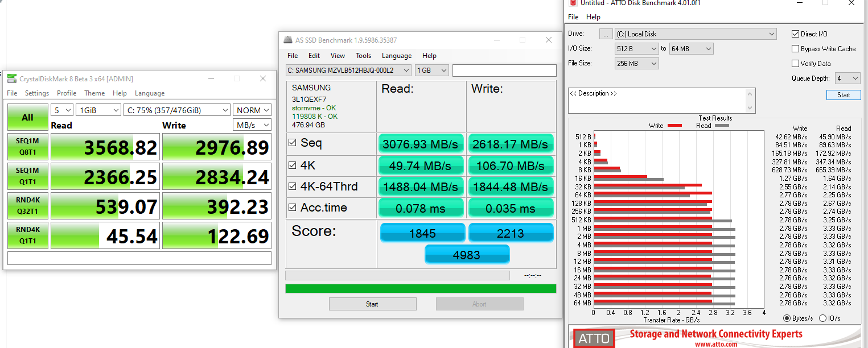Click the ATTO Disk Benchmark title icon

(x=573, y=3)
